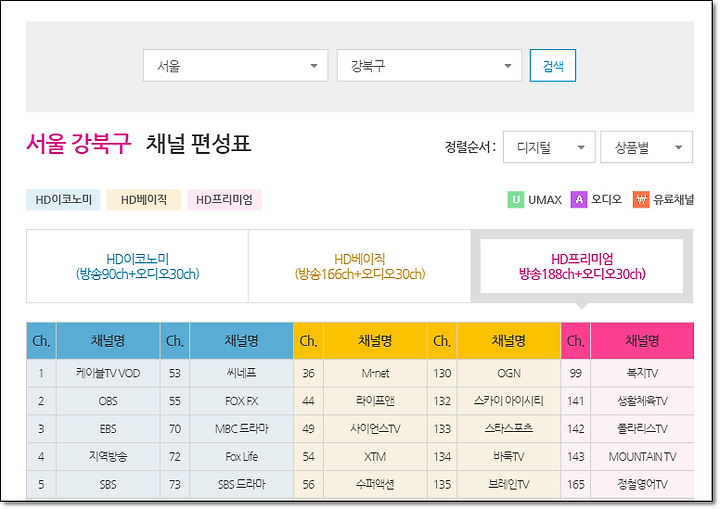Screen dimensions: 720x509
Task: Click the first blue 채널명 column header
Action: tap(108, 341)
